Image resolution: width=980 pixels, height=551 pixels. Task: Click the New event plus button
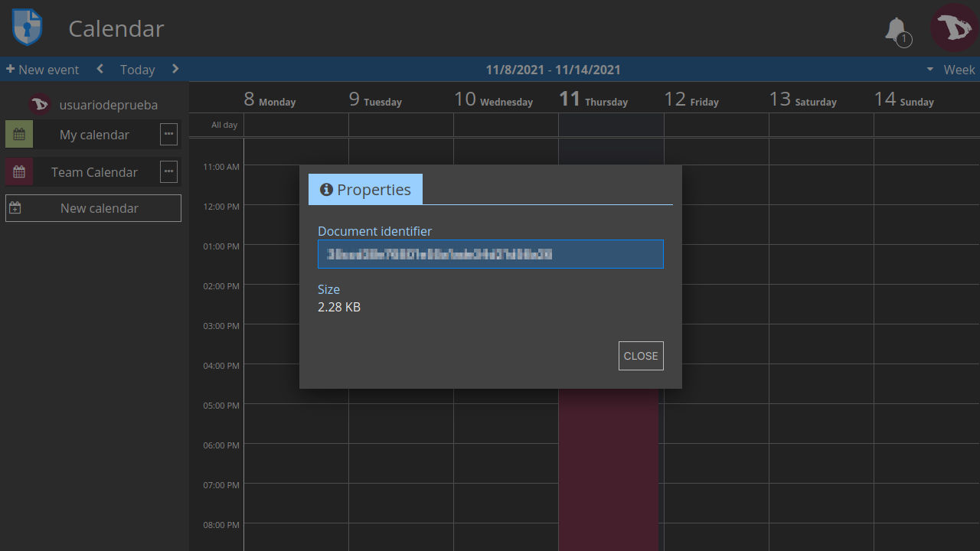pyautogui.click(x=43, y=69)
